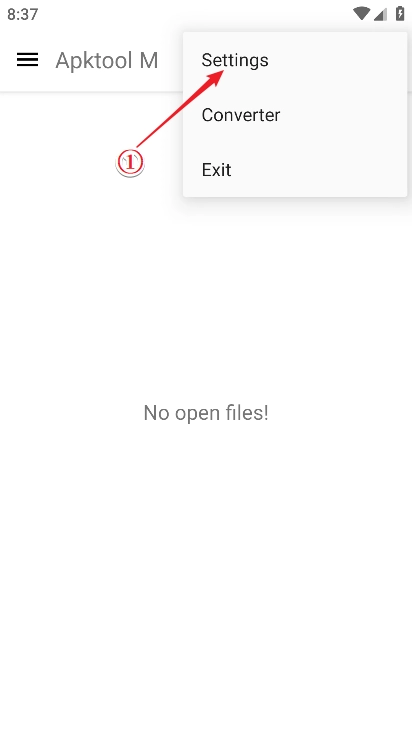Image resolution: width=412 pixels, height=732 pixels.
Task: Tap blank area left of circled 1 marker
Action: click(x=56, y=162)
